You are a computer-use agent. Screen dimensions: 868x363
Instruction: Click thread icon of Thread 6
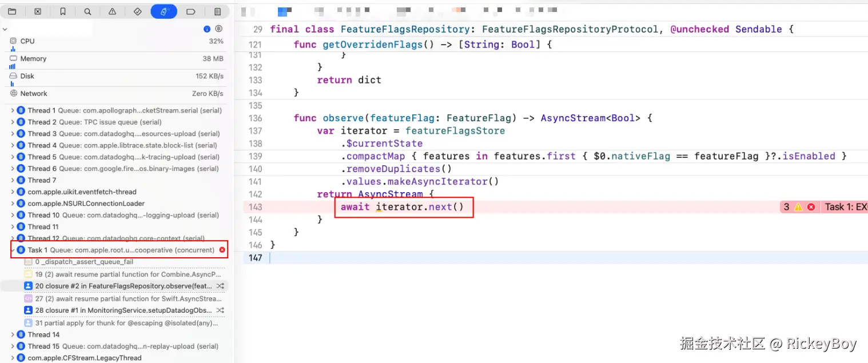pyautogui.click(x=21, y=169)
